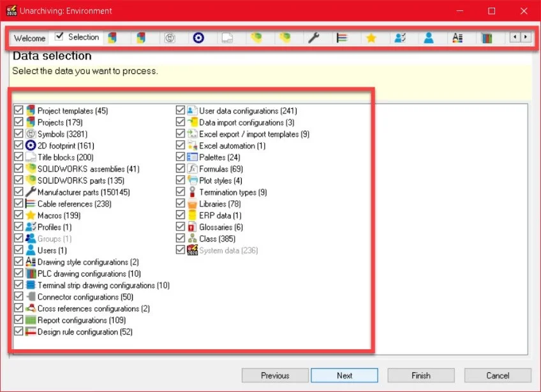Screen dimensions: 541x392
Task: Open the Symbols tab icon in tab strip
Action: pyautogui.click(x=170, y=38)
